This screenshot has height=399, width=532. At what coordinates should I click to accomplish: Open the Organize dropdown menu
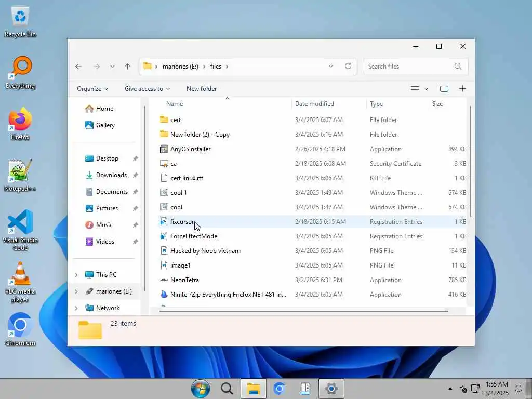pyautogui.click(x=92, y=89)
